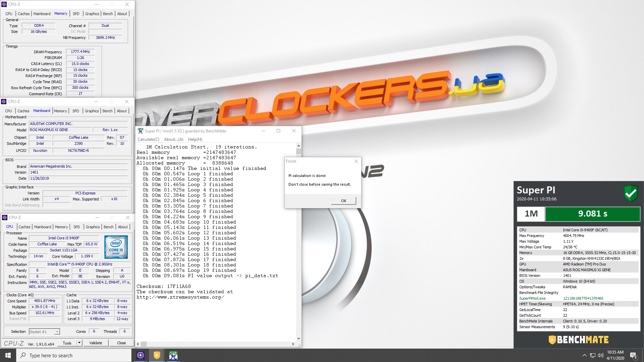
Task: Expand the Tools dropdown arrow in CPU-Z
Action: (79, 343)
